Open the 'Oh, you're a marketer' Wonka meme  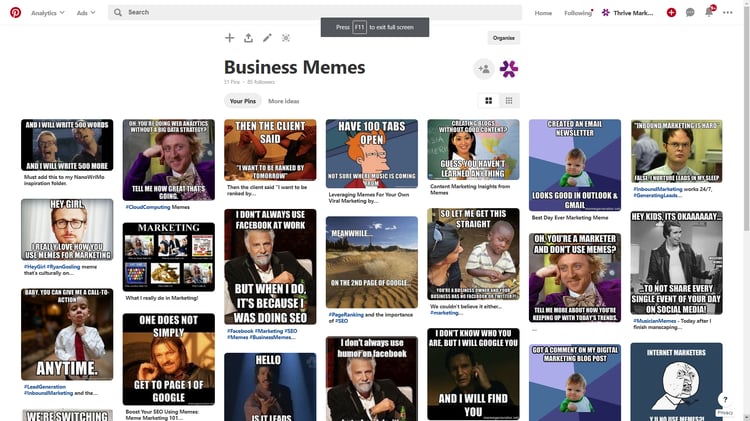tap(575, 277)
